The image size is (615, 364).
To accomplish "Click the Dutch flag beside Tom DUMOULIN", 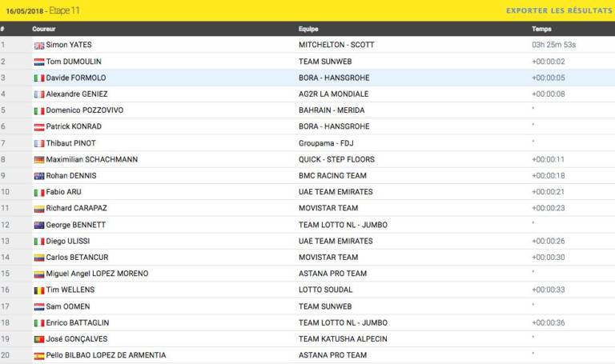I will (x=39, y=62).
